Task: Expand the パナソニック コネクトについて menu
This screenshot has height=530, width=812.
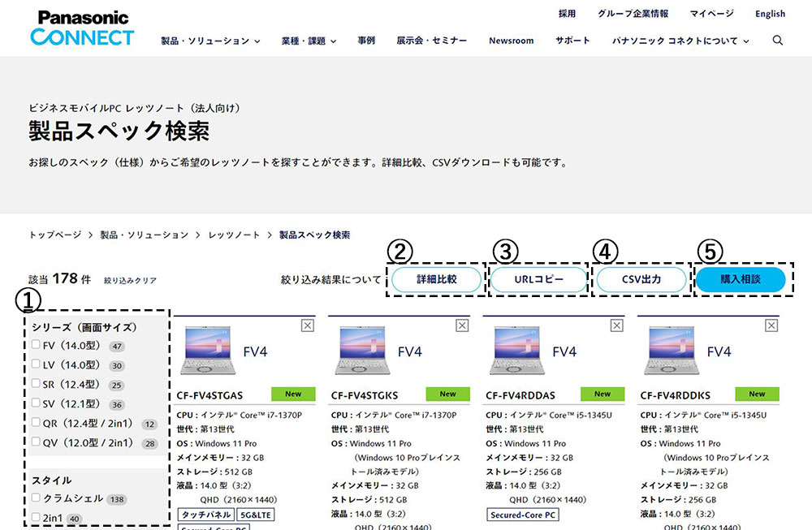Action: coord(678,40)
